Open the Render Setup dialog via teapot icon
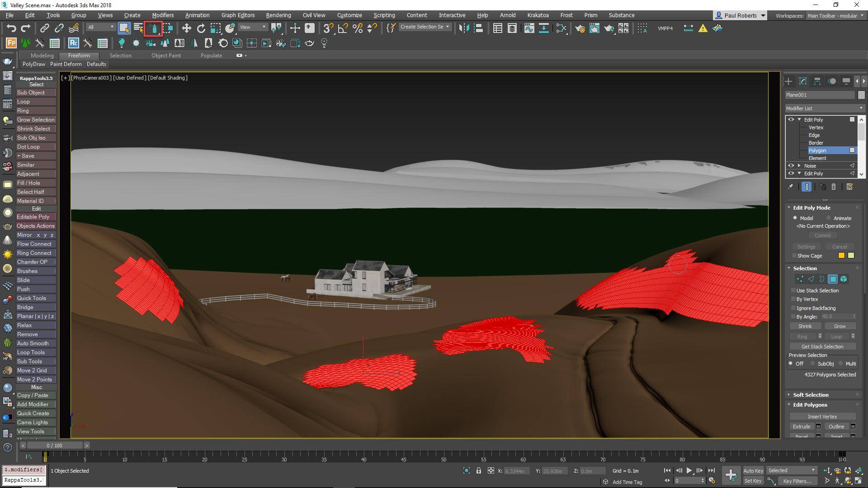The image size is (868, 488). coord(581,28)
